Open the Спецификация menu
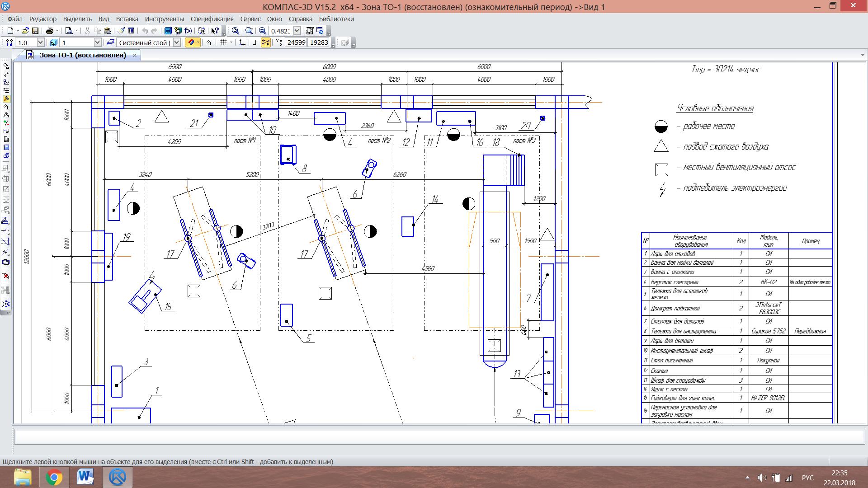This screenshot has height=488, width=868. click(212, 19)
